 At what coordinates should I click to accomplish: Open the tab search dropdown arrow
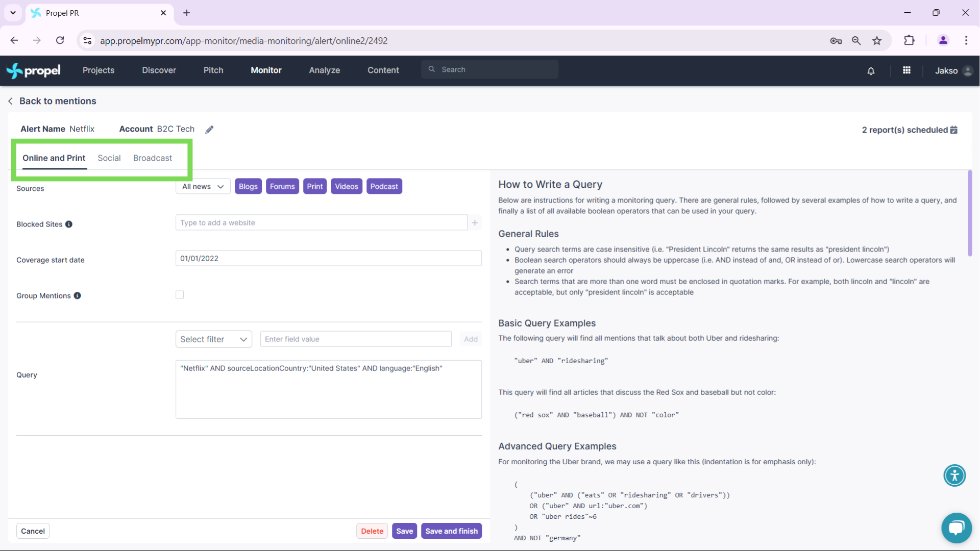coord(13,13)
